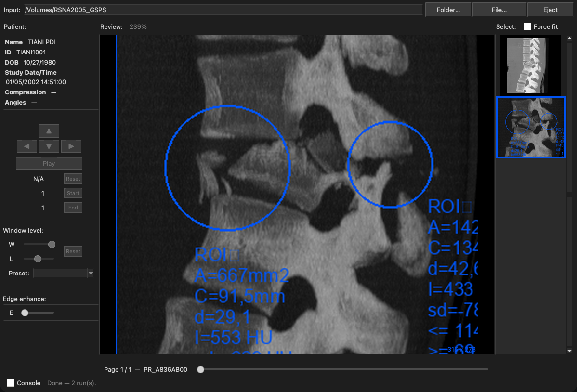Click the up arrow navigation button
Screen dimensions: 577x392
49,131
